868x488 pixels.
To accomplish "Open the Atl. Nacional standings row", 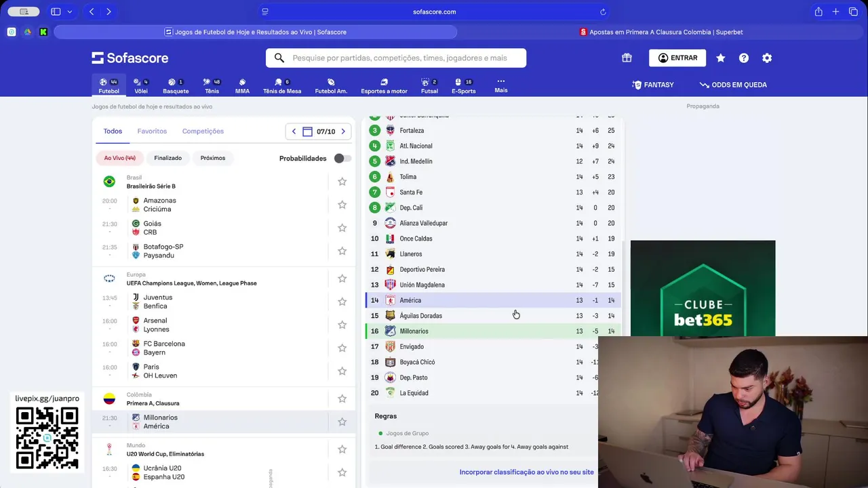I will pyautogui.click(x=494, y=146).
